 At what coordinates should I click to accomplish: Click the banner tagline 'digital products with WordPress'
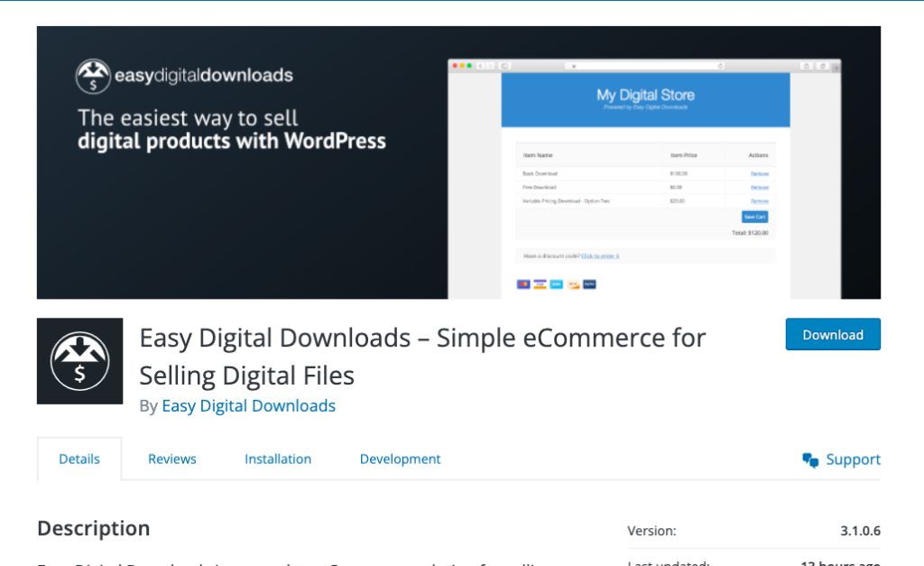click(232, 142)
